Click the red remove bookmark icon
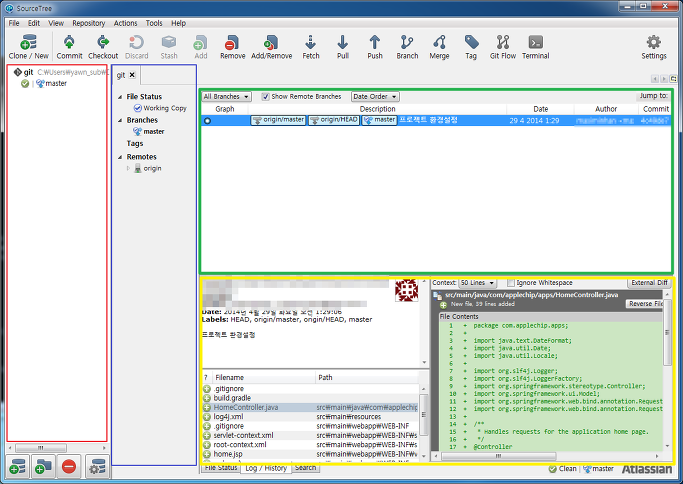Screen dimensions: 683x484 coord(69,467)
